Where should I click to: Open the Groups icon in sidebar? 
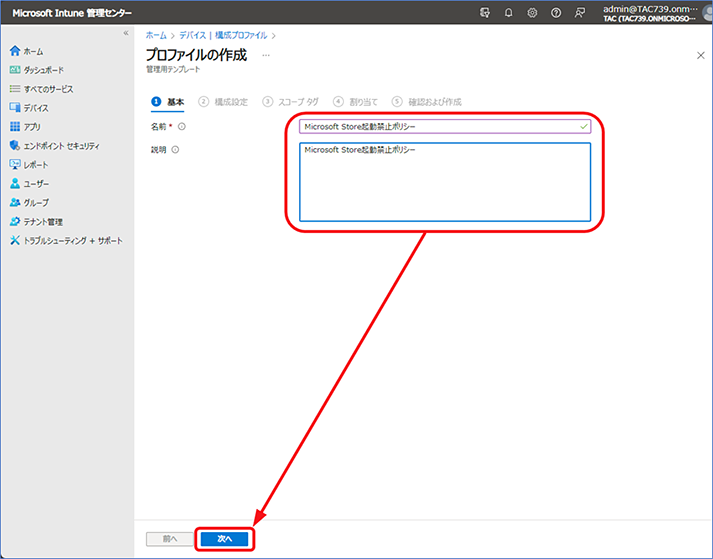click(x=15, y=202)
